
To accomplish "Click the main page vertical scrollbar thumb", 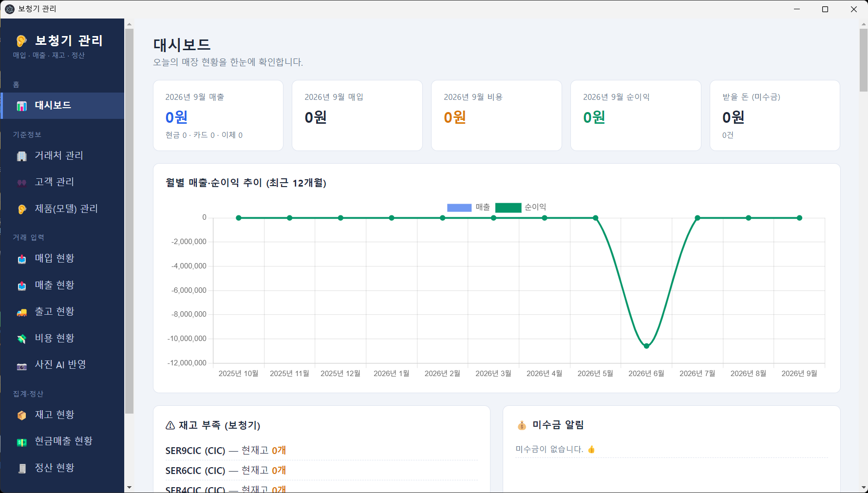I will [864, 60].
